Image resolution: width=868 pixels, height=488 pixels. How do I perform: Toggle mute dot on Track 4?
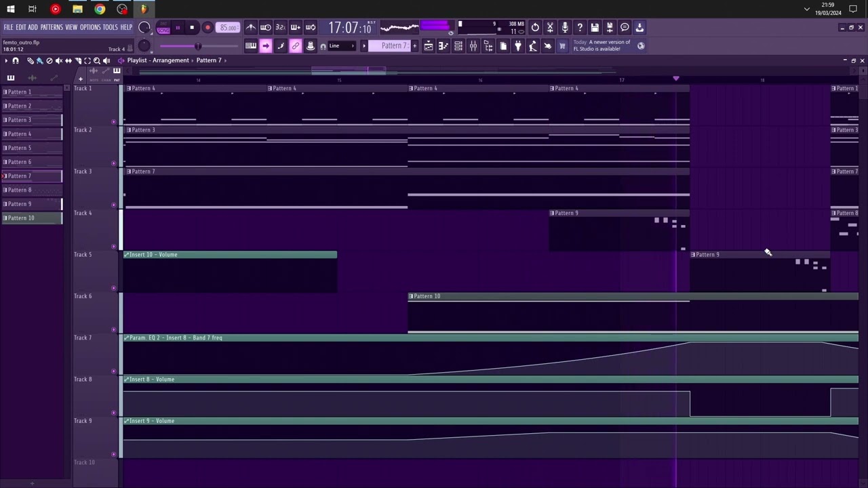tap(113, 246)
